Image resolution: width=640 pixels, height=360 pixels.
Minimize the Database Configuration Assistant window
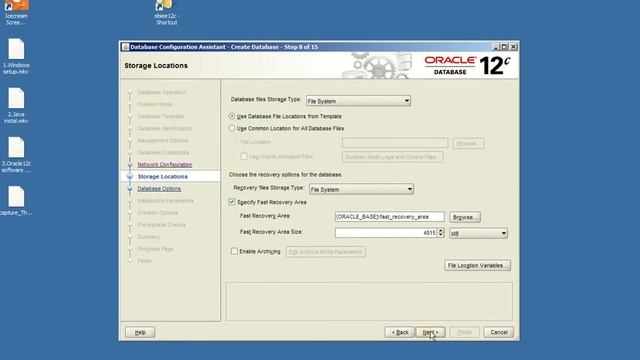(496, 47)
